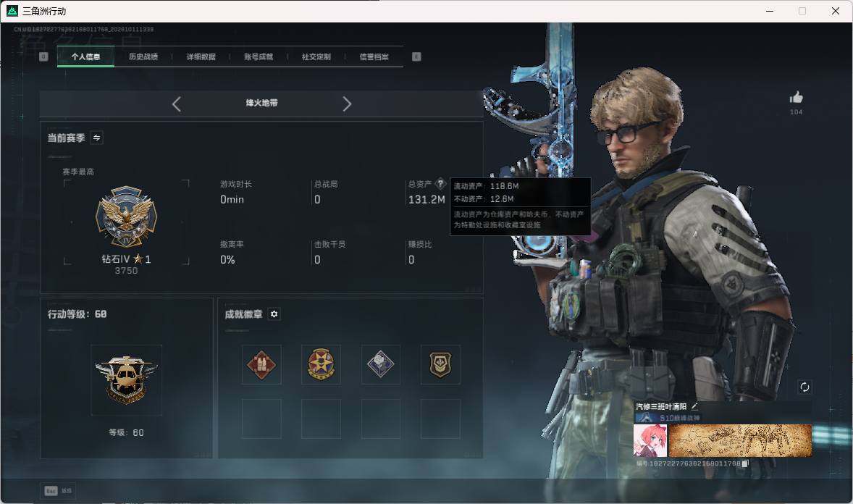Copy the player ID number with the copy icon
Viewport: 853px width, 504px height.
click(x=745, y=463)
